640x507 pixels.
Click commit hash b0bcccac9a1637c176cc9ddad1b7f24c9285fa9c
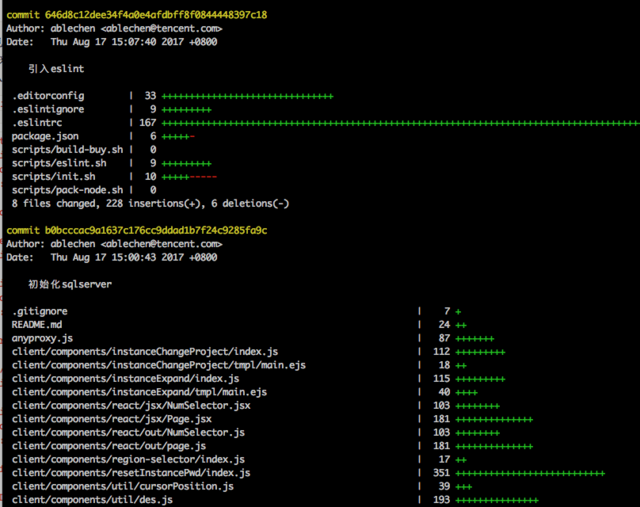[156, 231]
